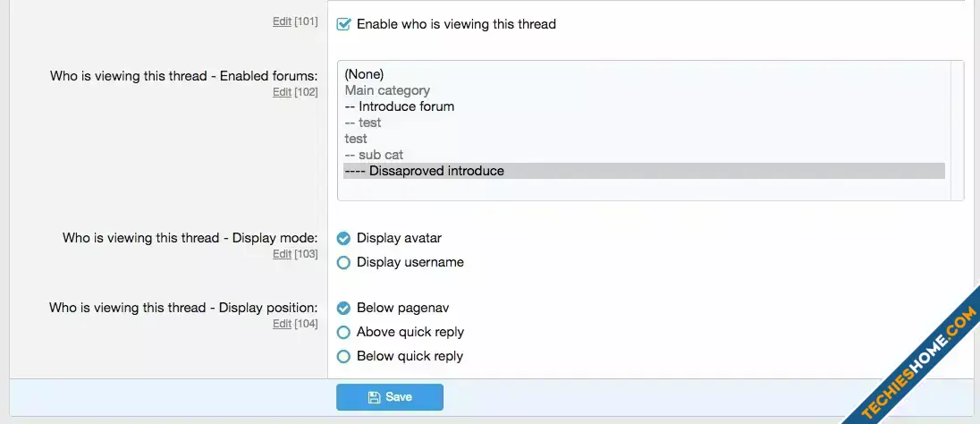Open Edit link for option 102
This screenshot has height=424, width=980.
282,92
